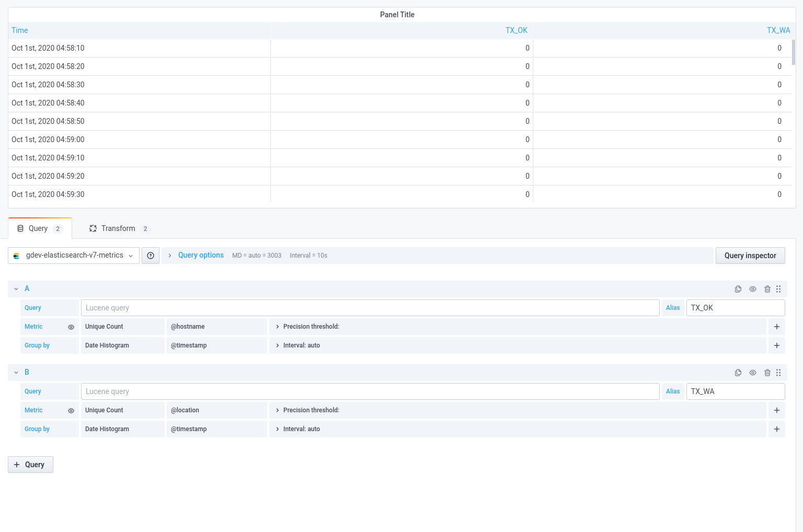
Task: Grab the drag handle for query A
Action: coord(778,289)
